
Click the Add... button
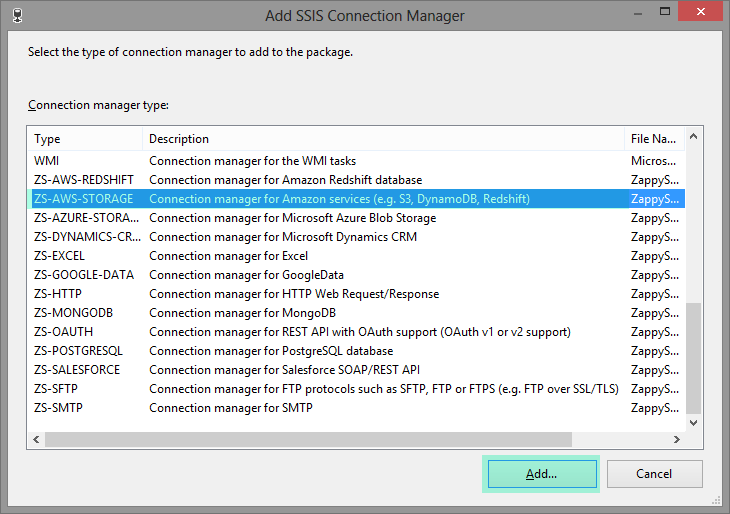tap(542, 474)
